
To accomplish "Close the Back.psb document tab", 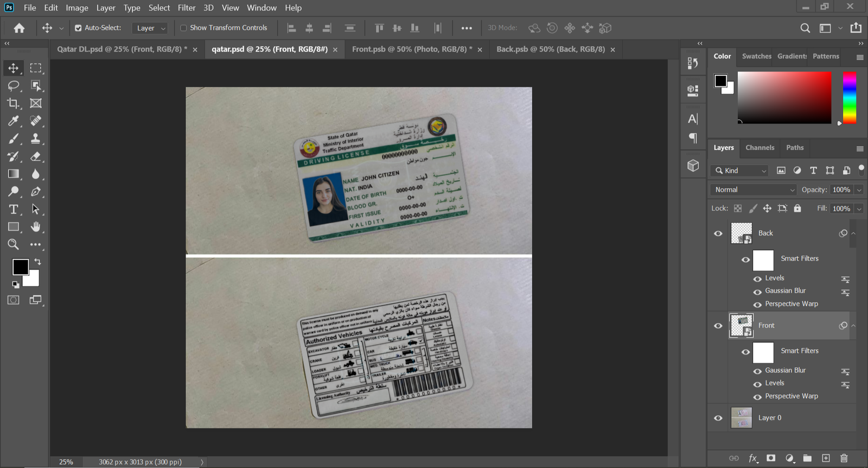I will coord(612,49).
